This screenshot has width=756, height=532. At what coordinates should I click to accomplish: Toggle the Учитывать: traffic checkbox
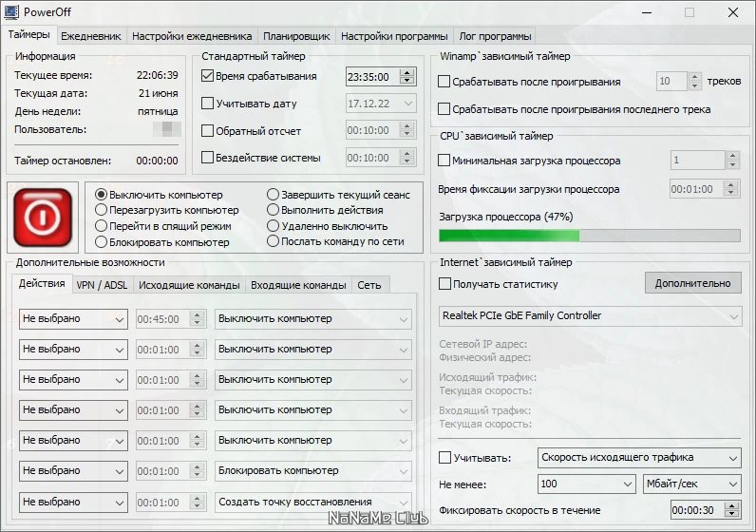point(445,457)
